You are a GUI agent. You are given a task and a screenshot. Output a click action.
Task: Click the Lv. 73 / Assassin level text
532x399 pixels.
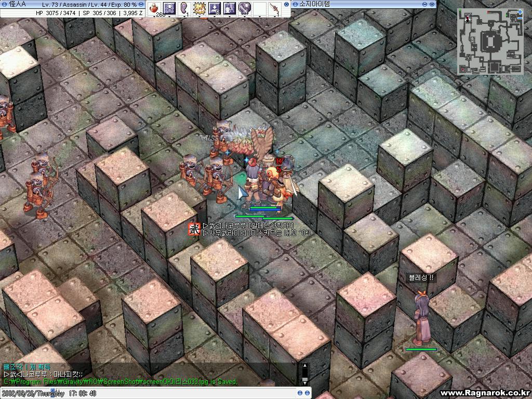(65, 4)
